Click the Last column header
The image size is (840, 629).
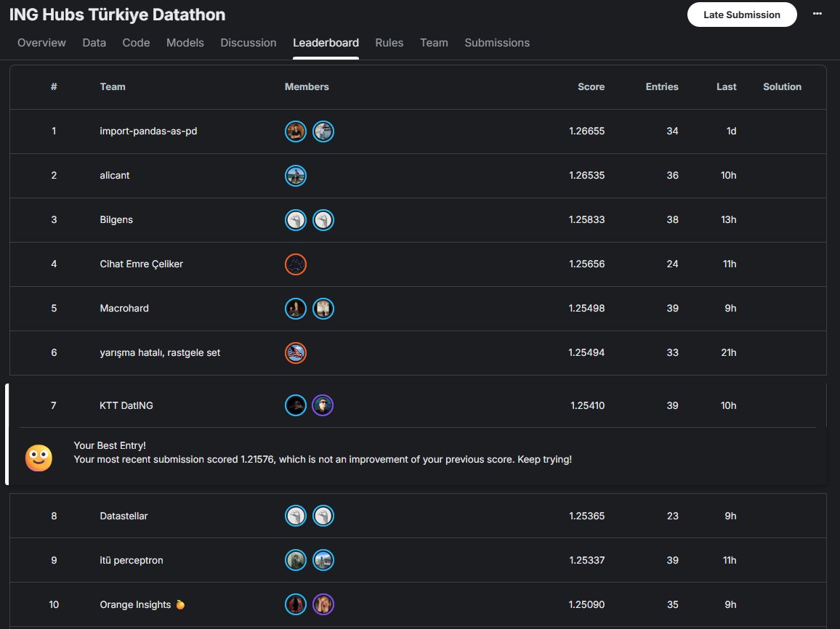click(727, 86)
